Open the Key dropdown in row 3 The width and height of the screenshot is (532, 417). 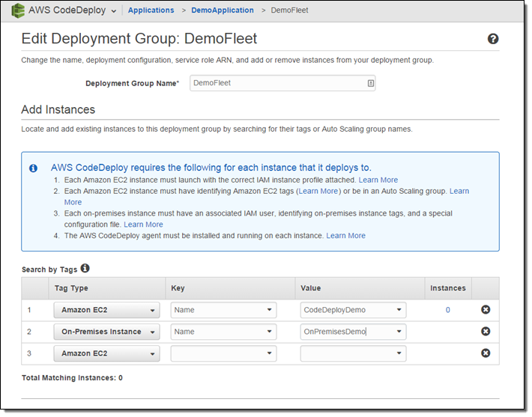(x=223, y=353)
